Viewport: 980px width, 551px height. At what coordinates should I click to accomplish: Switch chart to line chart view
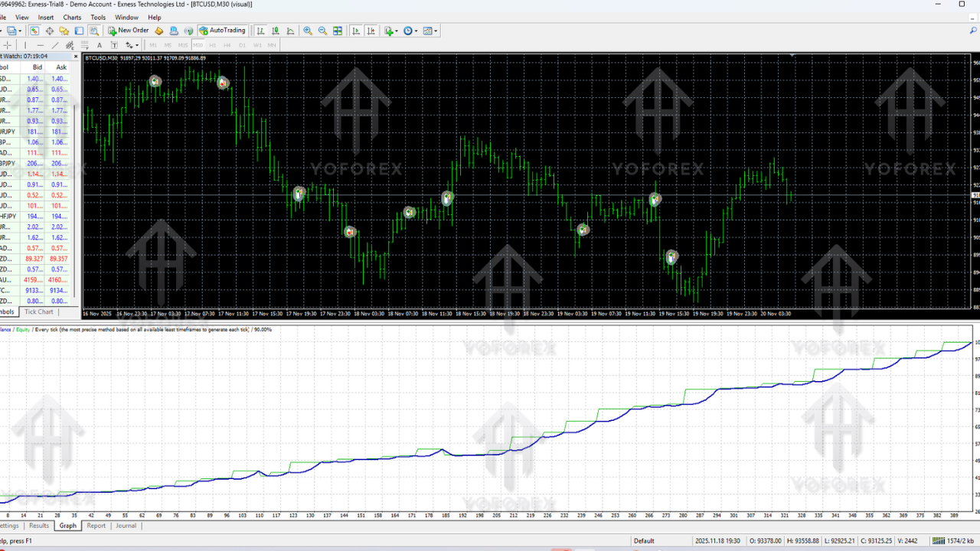tap(290, 31)
